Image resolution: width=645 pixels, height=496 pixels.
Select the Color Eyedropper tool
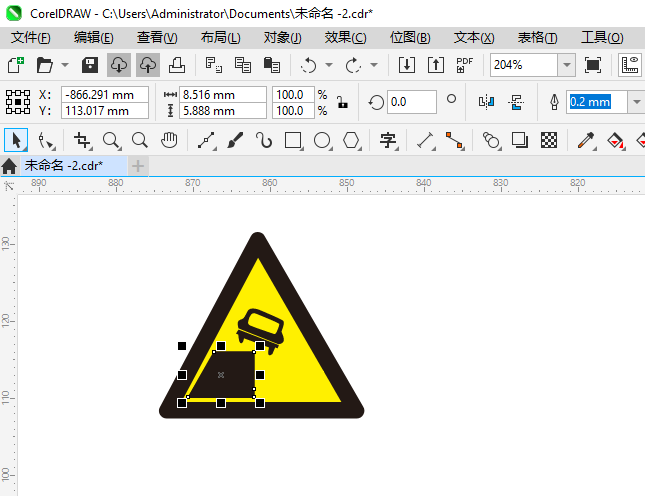click(586, 140)
